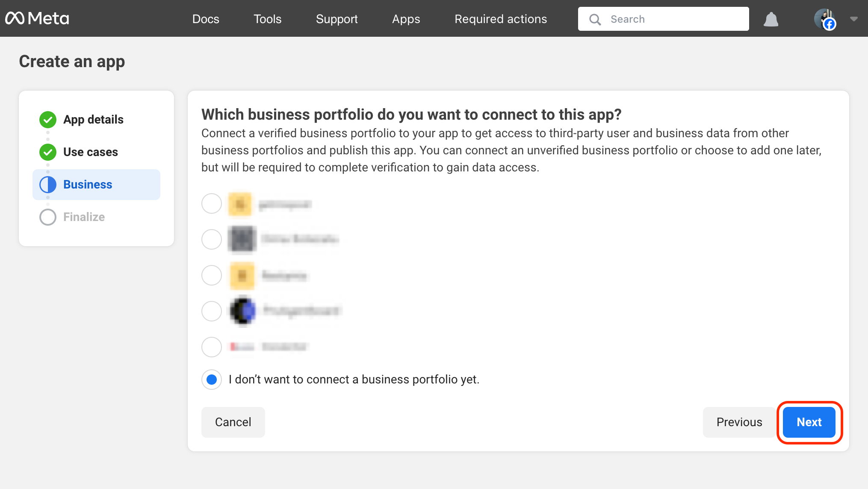
Task: Click the Required actions navigation item
Action: [x=500, y=18]
